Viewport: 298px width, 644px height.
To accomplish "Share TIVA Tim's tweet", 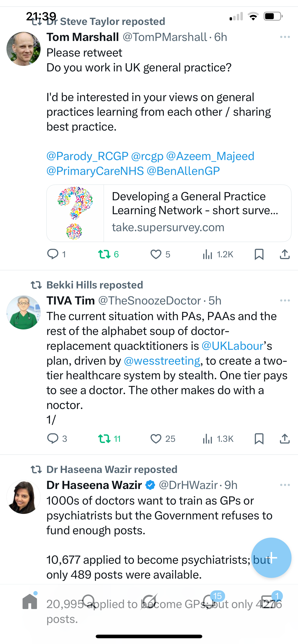I will (x=285, y=439).
